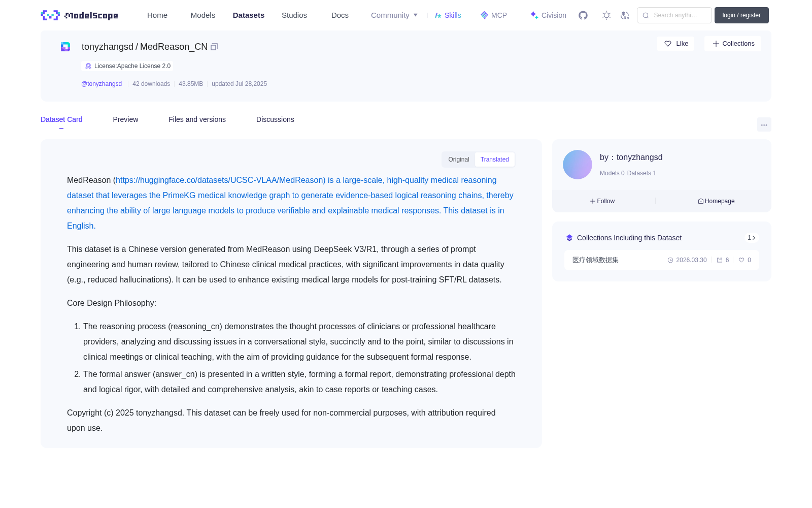Screen dimensions: 812x508
Task: Click the Models 0 count text
Action: pos(612,173)
